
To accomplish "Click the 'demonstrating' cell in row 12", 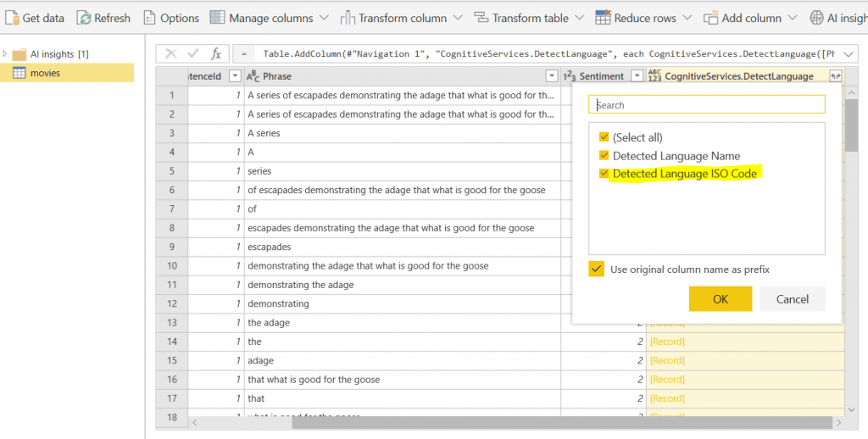I will [403, 303].
